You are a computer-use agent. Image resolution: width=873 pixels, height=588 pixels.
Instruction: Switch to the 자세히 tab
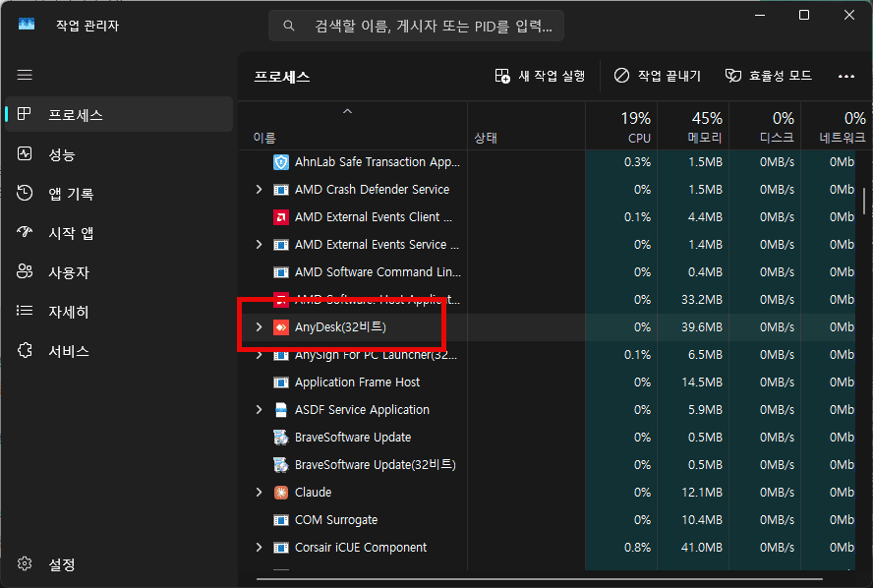click(x=119, y=312)
